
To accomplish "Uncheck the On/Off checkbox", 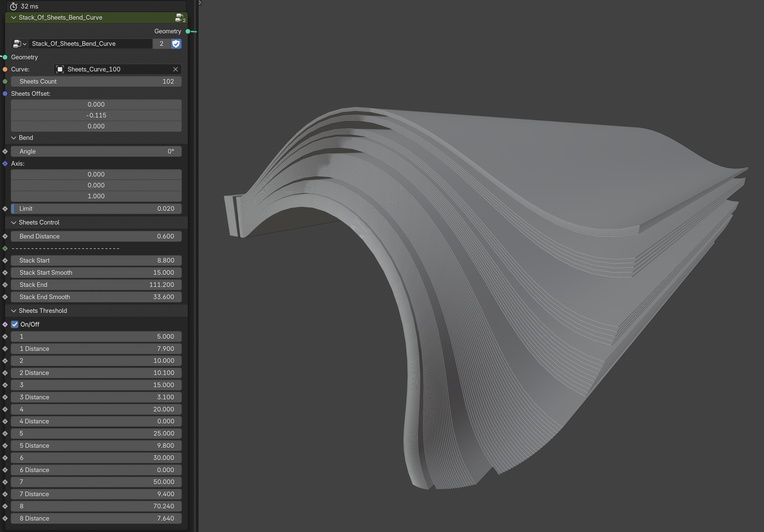I will point(15,324).
